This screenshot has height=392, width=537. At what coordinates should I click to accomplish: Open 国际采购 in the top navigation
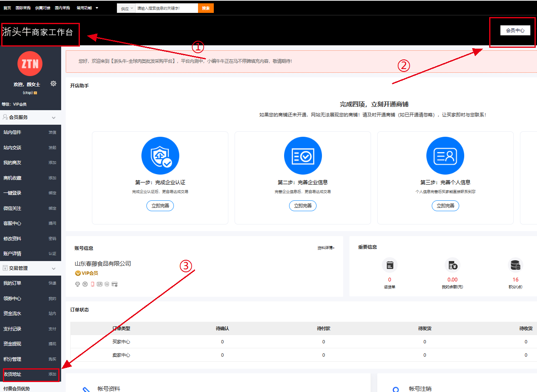pos(23,8)
